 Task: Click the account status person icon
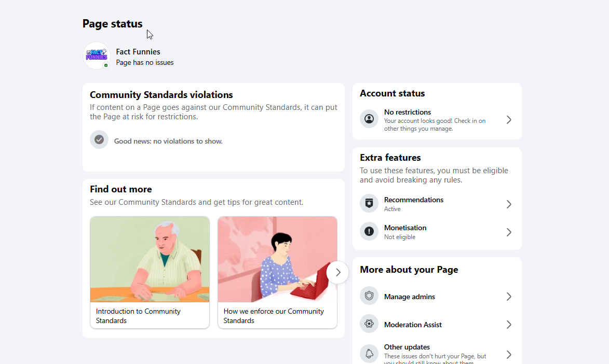(369, 119)
